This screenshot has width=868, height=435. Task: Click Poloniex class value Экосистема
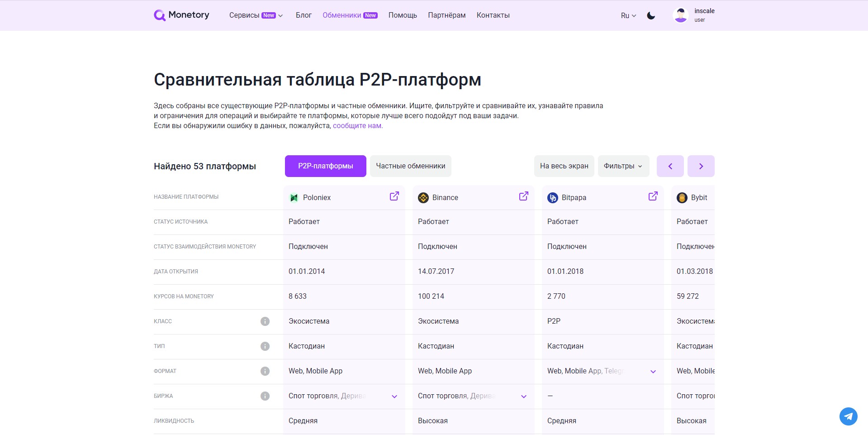pyautogui.click(x=309, y=321)
